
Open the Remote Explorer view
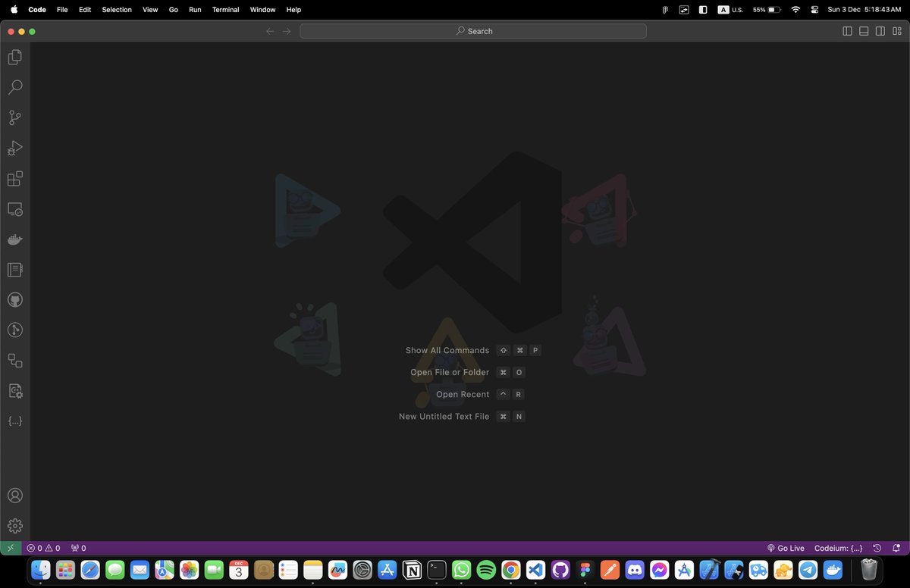click(15, 209)
